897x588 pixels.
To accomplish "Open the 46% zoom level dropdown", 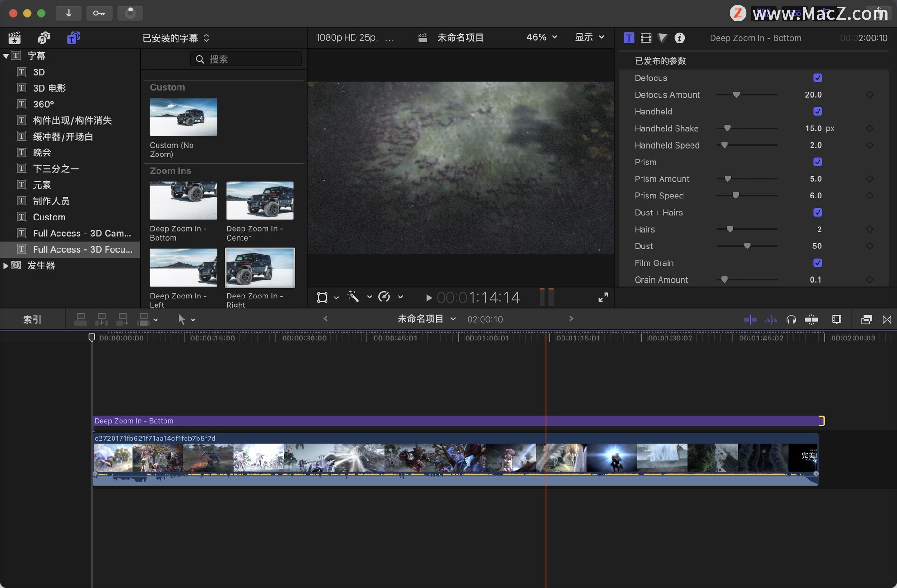I will (x=542, y=37).
